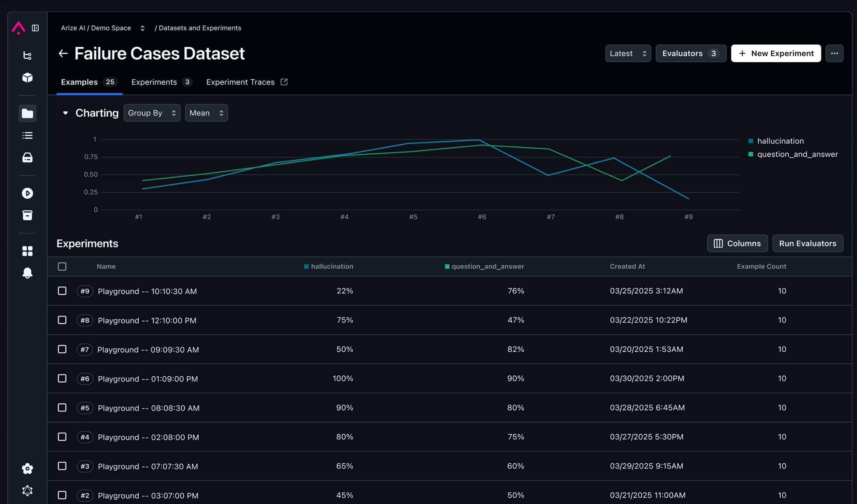Open the settings gear icon
The height and width of the screenshot is (504, 857).
27,468
